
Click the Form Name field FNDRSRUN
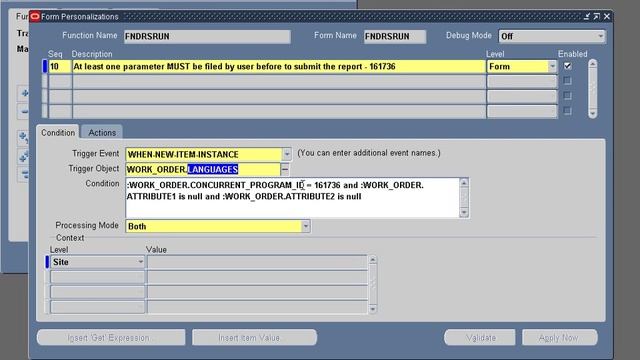[395, 36]
